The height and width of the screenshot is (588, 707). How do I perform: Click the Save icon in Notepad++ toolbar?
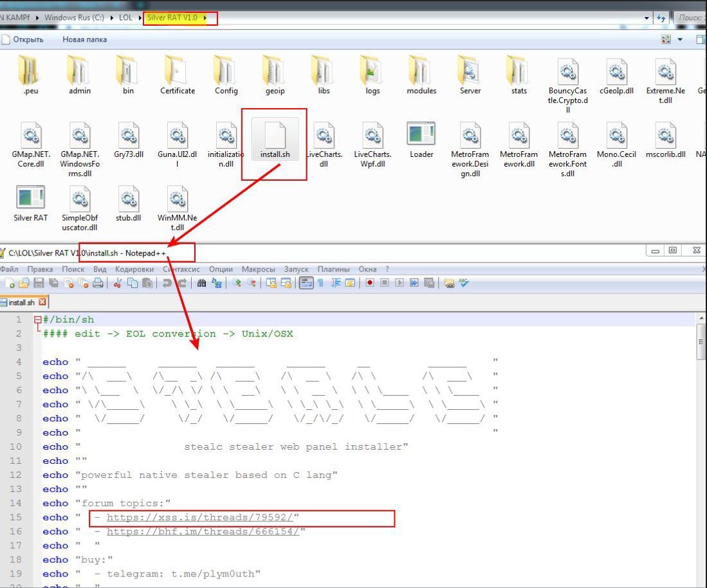39,283
